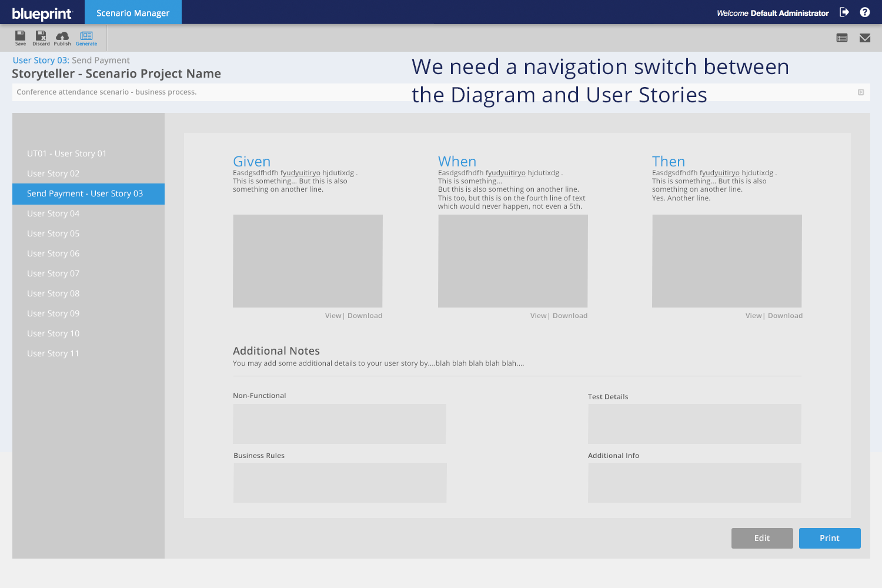This screenshot has width=882, height=588.
Task: Select User Story 09 in the sidebar
Action: [88, 313]
